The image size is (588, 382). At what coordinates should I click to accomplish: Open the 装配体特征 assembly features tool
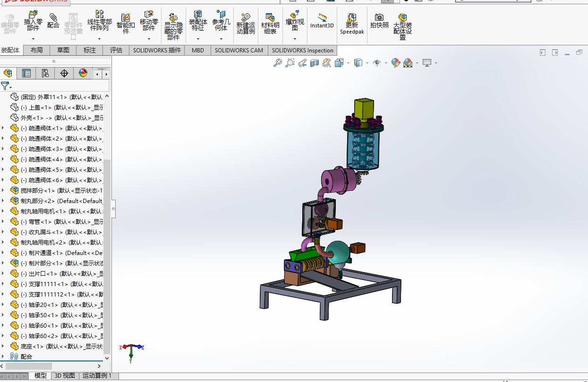click(x=198, y=21)
